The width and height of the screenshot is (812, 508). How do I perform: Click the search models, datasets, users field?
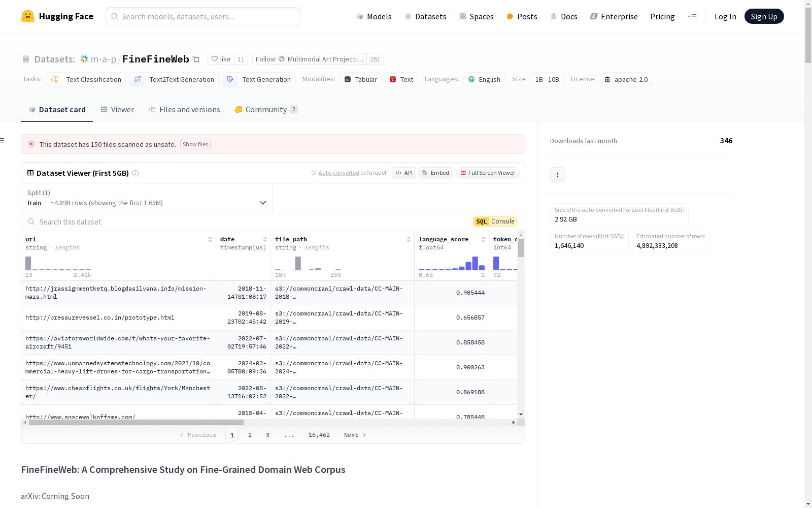coord(203,16)
